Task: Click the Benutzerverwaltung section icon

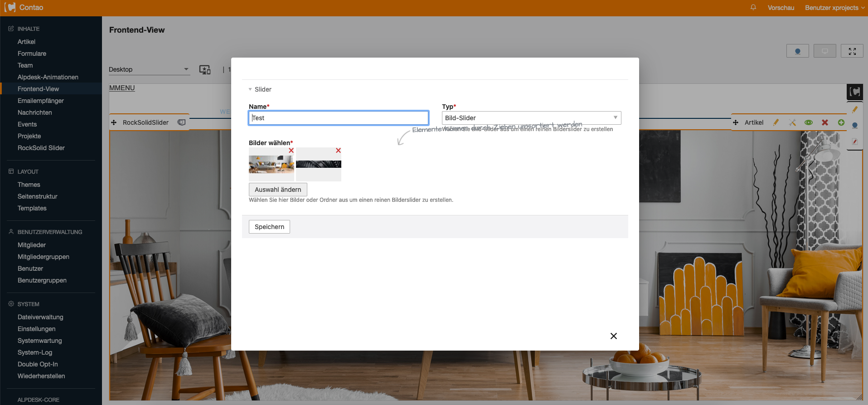Action: 11,232
